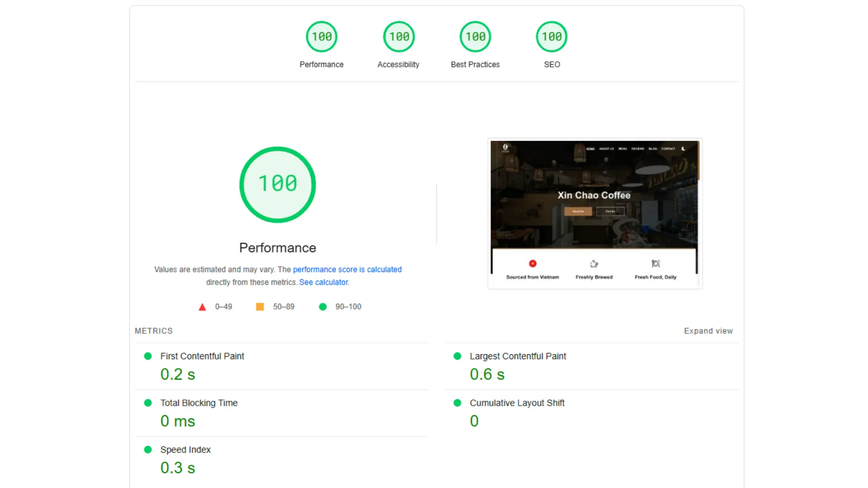Image resolution: width=868 pixels, height=488 pixels.
Task: Click the '0' Cumulative Layout Shift value
Action: coord(474,421)
